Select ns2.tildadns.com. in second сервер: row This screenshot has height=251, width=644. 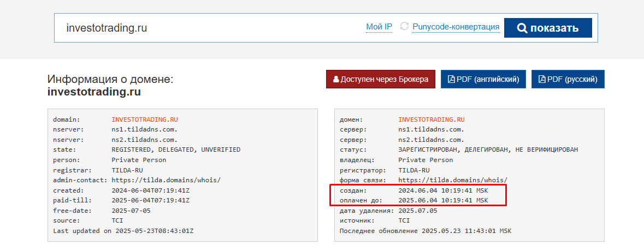432,140
